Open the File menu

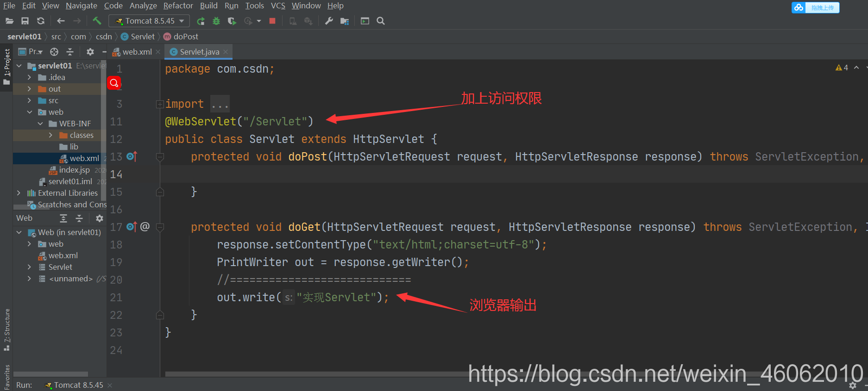click(9, 6)
